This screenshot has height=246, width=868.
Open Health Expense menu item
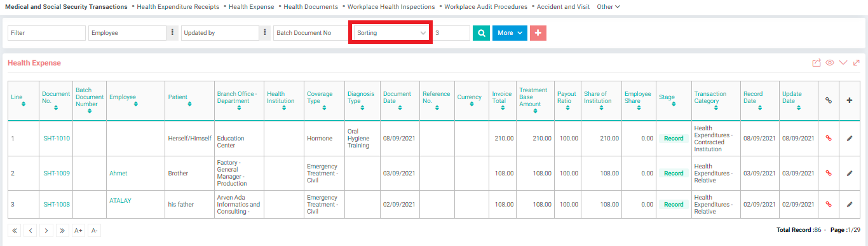pos(252,6)
